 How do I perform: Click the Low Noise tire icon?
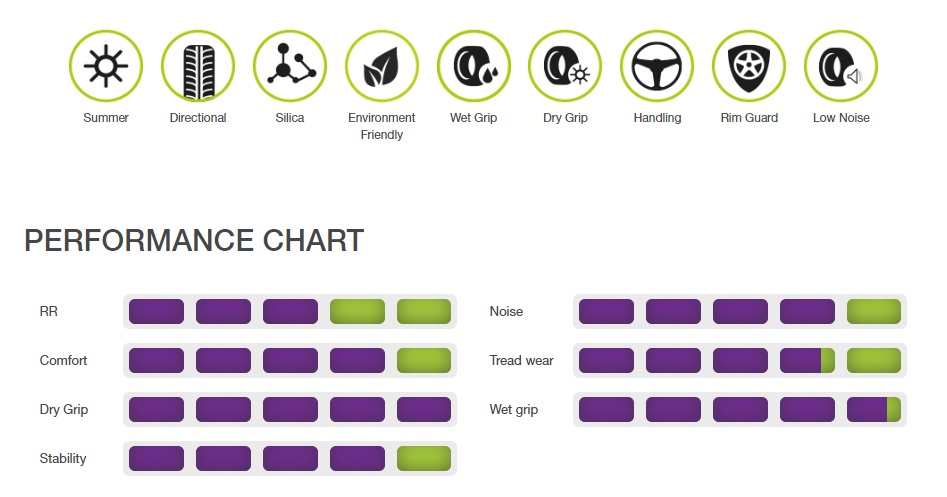click(x=841, y=66)
